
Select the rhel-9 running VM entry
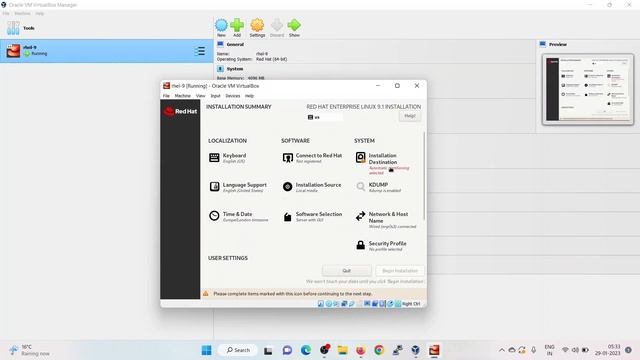point(107,51)
